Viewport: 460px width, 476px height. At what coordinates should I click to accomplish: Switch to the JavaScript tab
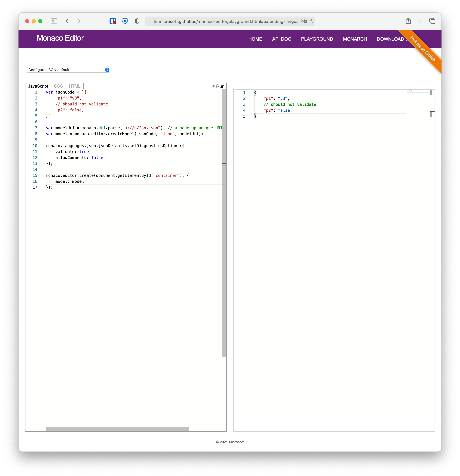click(x=38, y=86)
